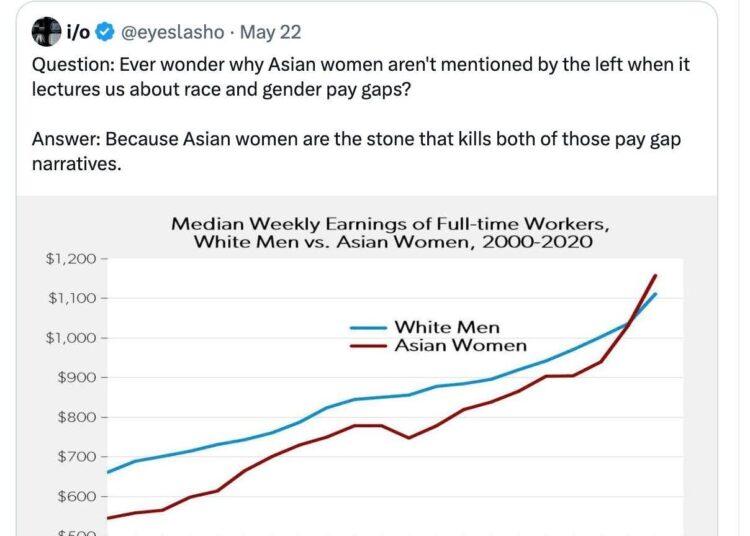The height and width of the screenshot is (536, 750).
Task: Click the tweet question text
Action: pyautogui.click(x=361, y=77)
